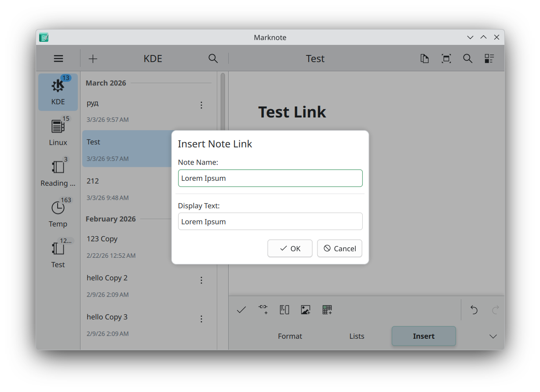The width and height of the screenshot is (540, 392).
Task: Cancel the Insert Note Link dialog
Action: [339, 249]
